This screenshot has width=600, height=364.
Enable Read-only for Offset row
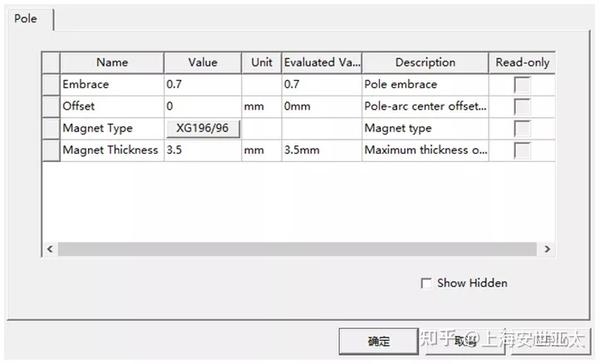(x=522, y=106)
